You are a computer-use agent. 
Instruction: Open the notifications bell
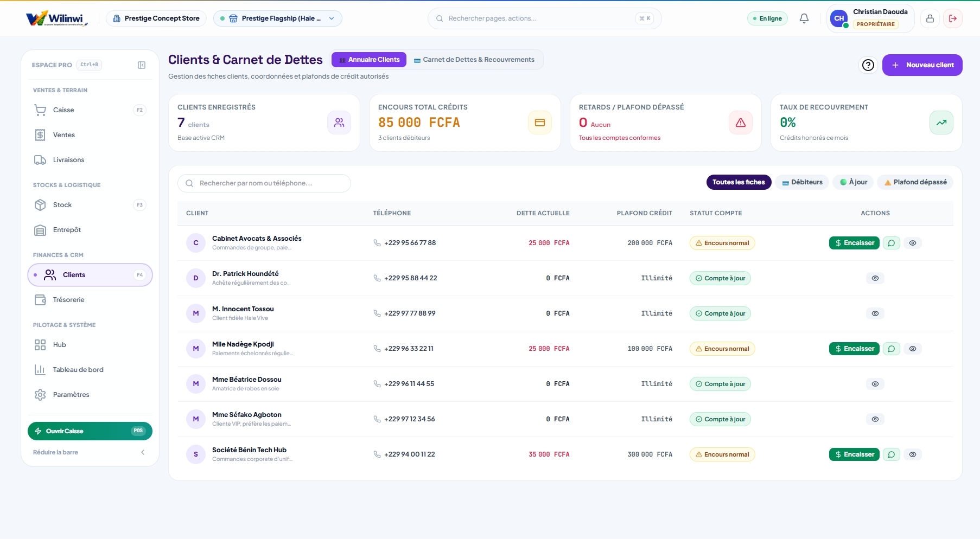(x=804, y=18)
